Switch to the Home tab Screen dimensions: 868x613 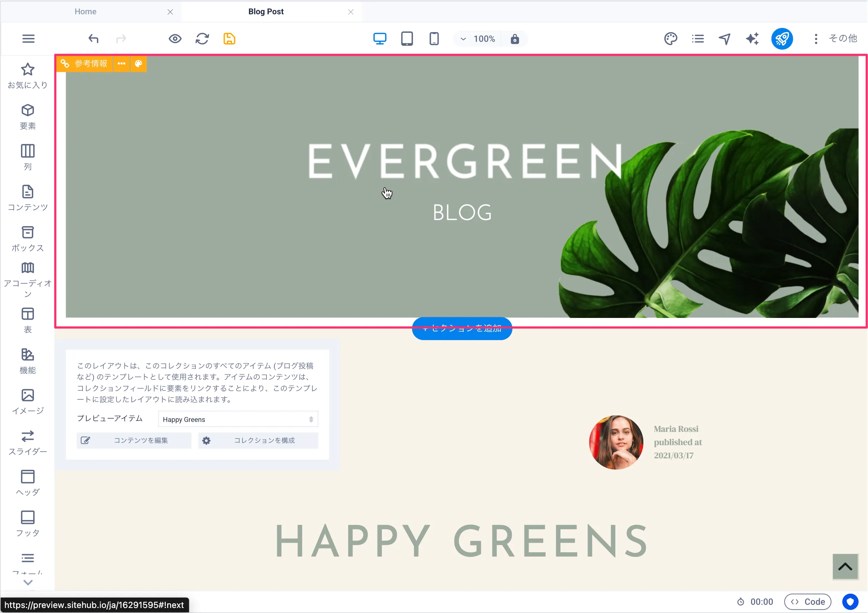(x=85, y=12)
